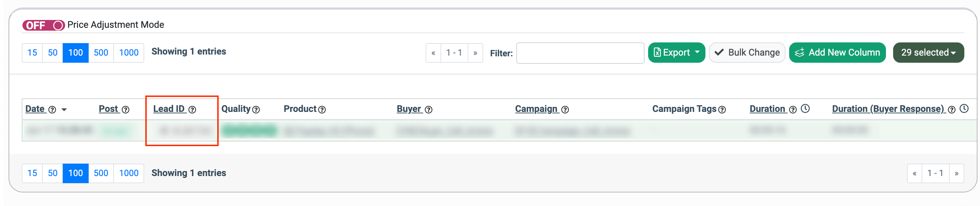Click help icon beside Post column header
The width and height of the screenshot is (980, 206).
(x=126, y=110)
